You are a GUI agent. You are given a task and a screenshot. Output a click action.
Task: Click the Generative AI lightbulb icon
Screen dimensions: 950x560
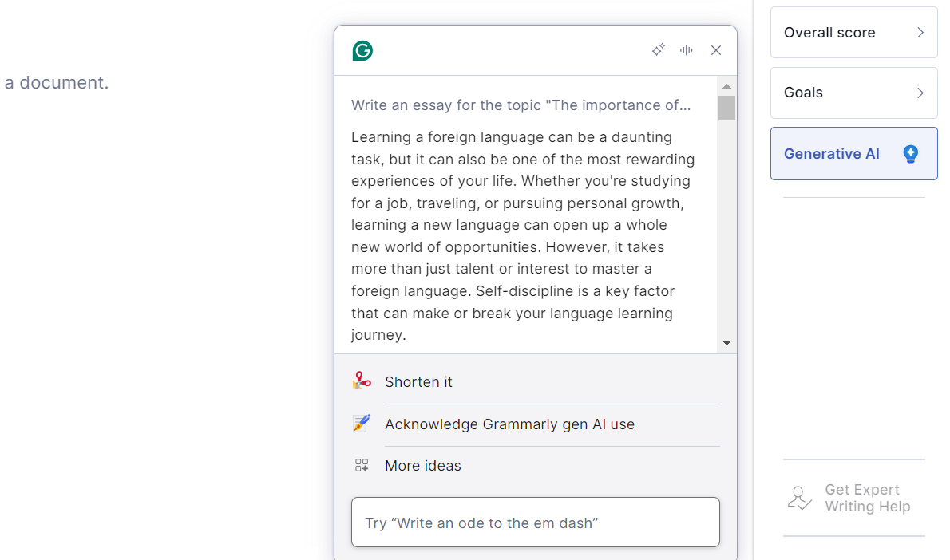910,154
